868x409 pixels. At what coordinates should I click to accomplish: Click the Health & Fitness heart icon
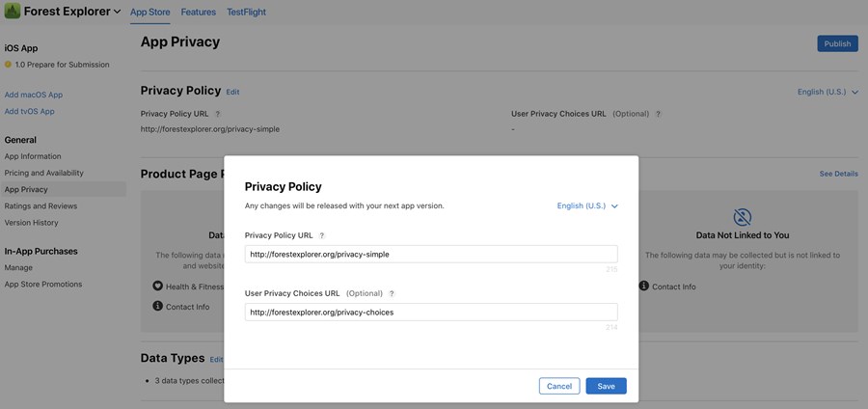(158, 286)
